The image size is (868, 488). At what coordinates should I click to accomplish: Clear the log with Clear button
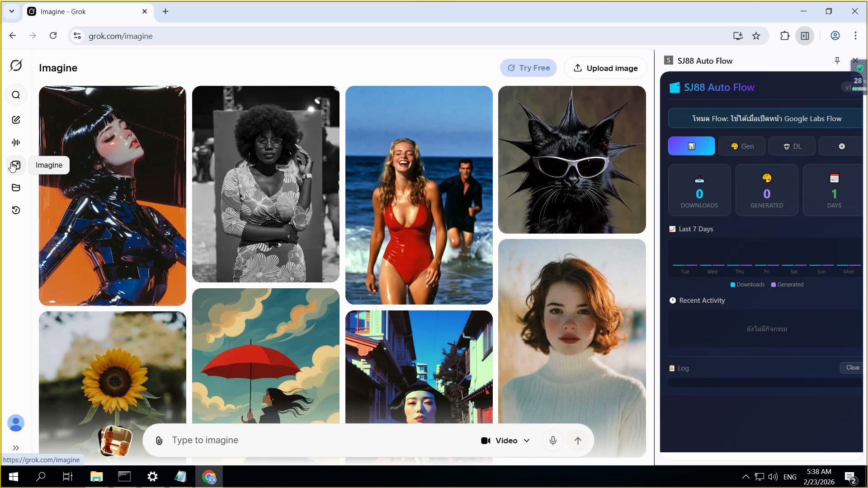coord(852,368)
